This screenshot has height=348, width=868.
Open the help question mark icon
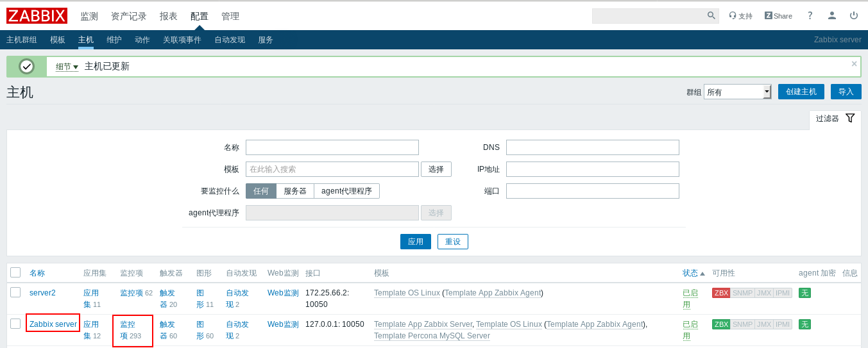810,15
